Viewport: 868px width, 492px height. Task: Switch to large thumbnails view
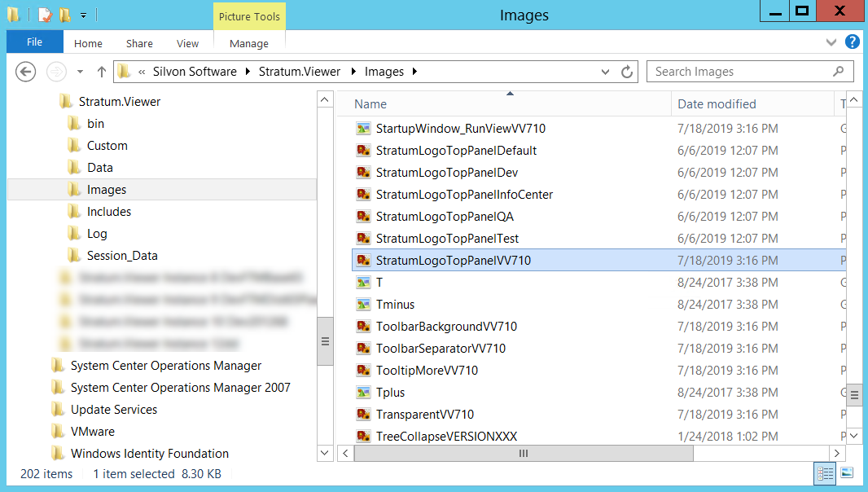click(848, 473)
